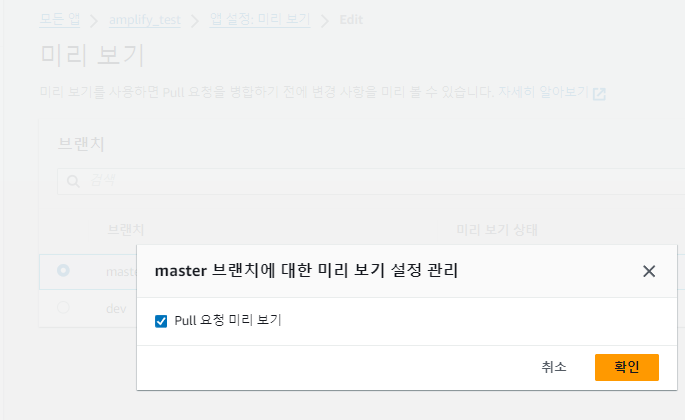The width and height of the screenshot is (685, 420).
Task: Click the 확인 button
Action: 626,367
